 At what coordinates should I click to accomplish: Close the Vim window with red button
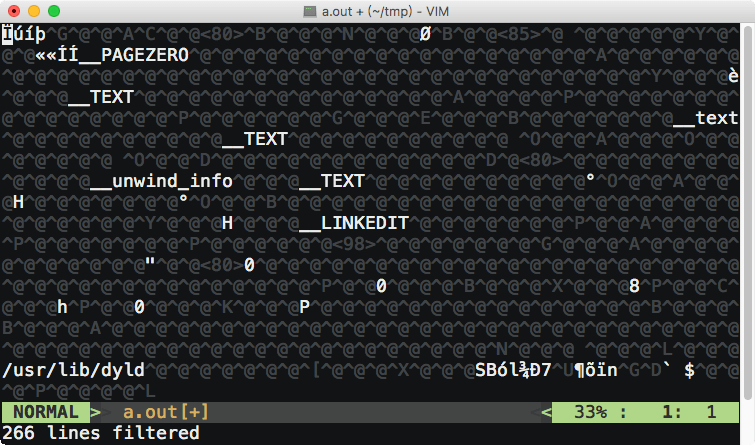click(x=13, y=10)
